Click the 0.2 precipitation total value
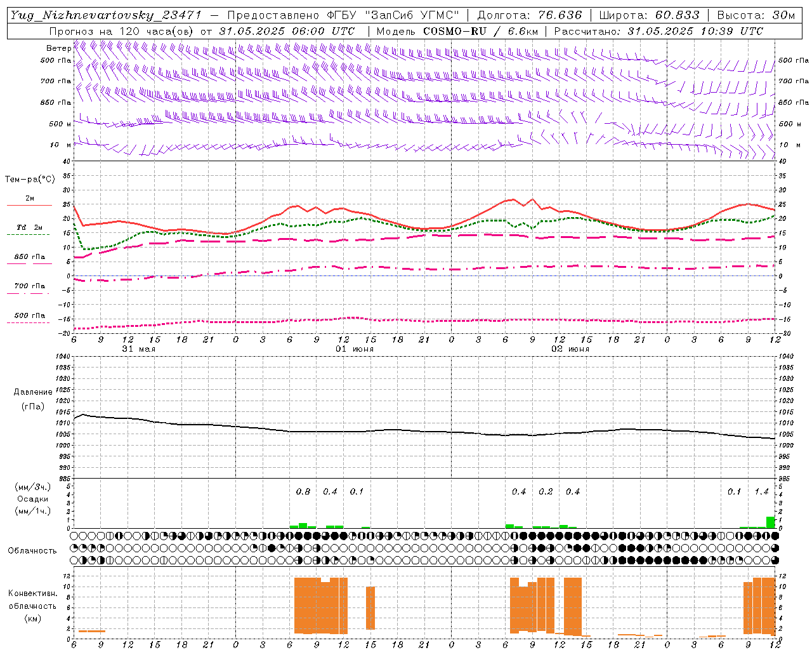 tap(546, 491)
